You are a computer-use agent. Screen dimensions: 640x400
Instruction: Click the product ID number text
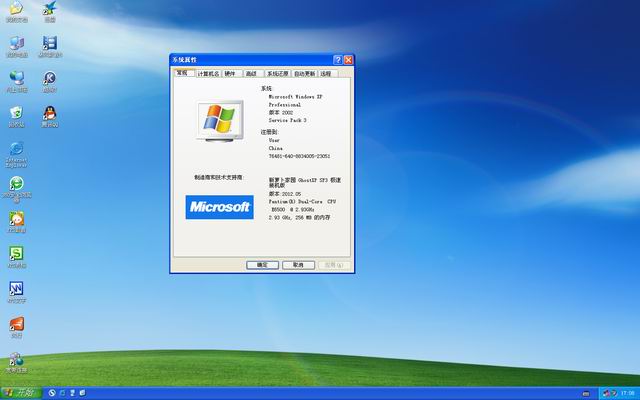300,156
